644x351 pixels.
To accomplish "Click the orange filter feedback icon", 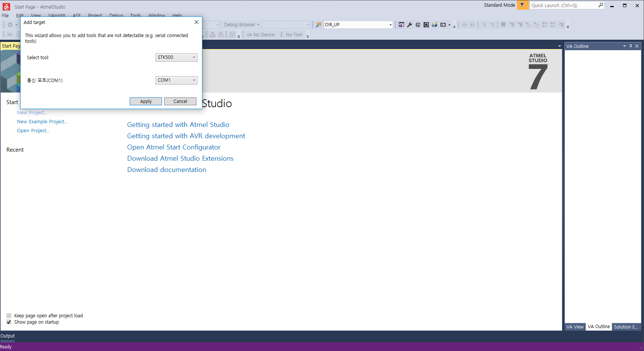I will pyautogui.click(x=522, y=5).
